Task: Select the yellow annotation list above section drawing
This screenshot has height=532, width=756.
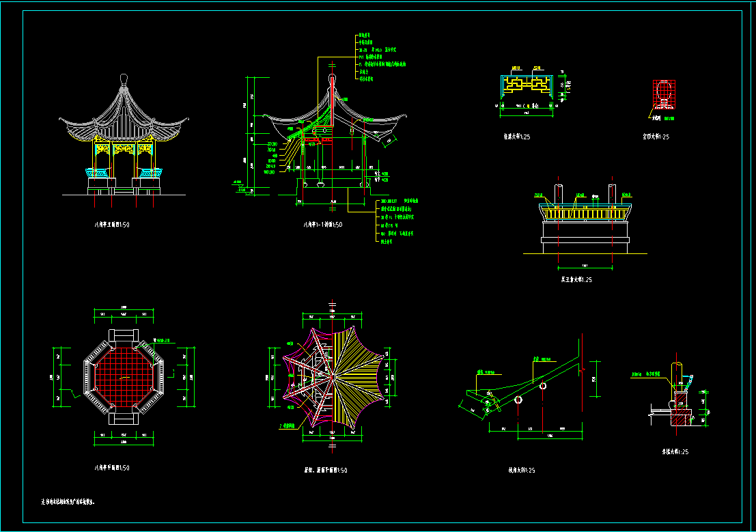Action: click(380, 57)
